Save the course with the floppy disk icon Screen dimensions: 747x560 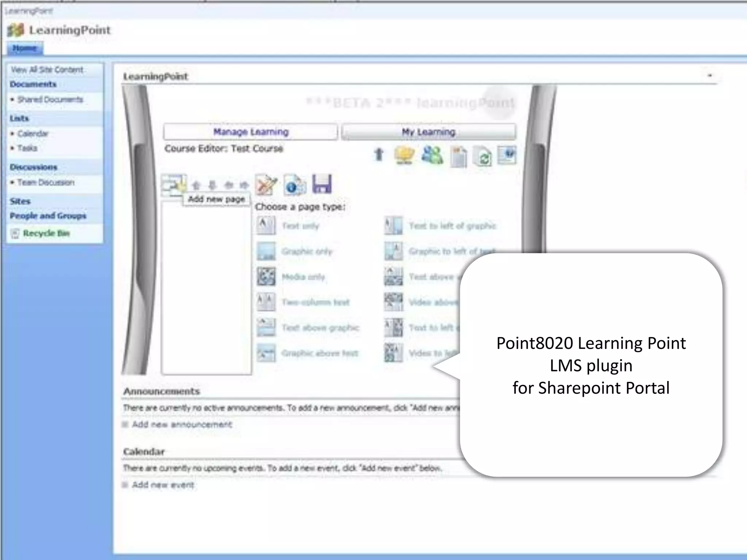coord(322,184)
